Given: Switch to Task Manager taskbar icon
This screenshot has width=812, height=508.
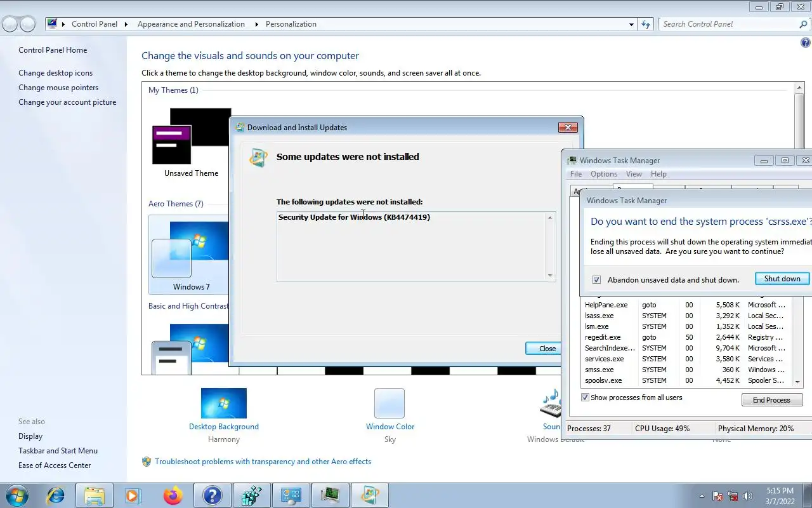Looking at the screenshot, I should 331,495.
